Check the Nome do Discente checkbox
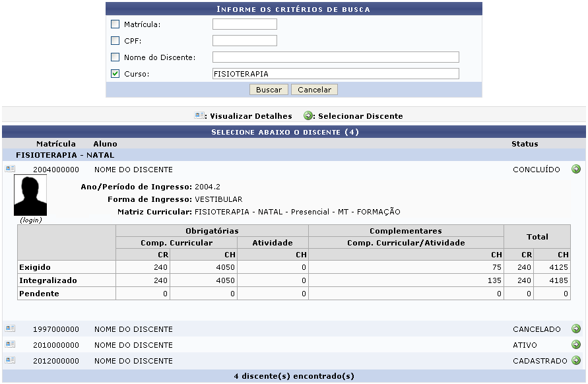 (x=115, y=57)
